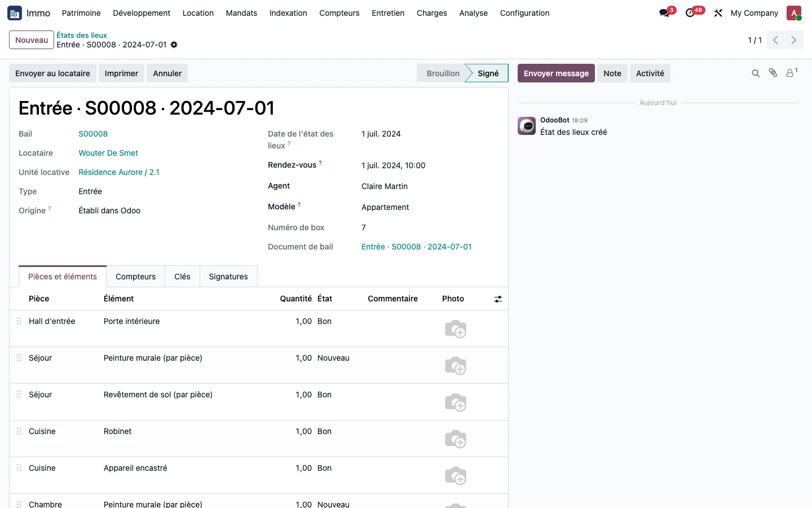Click the Annuler button
This screenshot has width=812, height=508.
tap(167, 73)
